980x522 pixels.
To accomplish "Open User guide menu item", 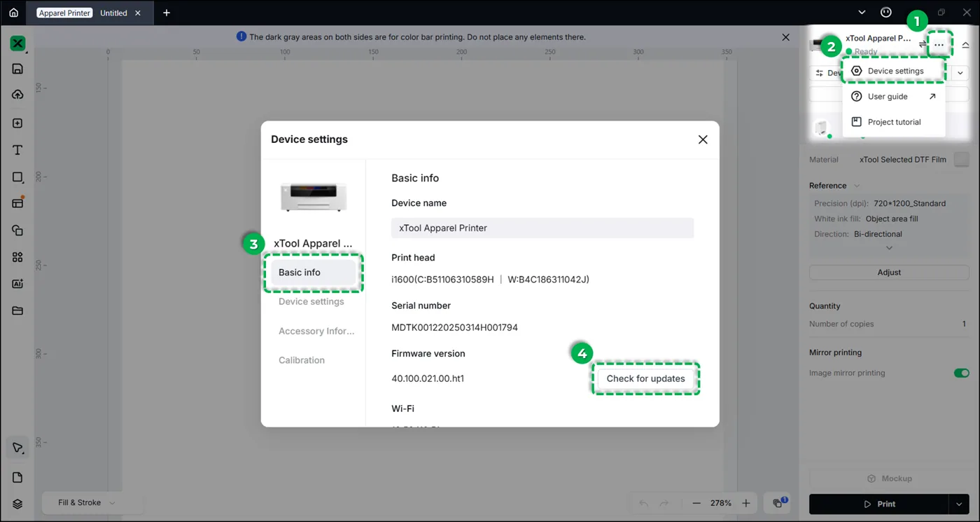I will [894, 97].
